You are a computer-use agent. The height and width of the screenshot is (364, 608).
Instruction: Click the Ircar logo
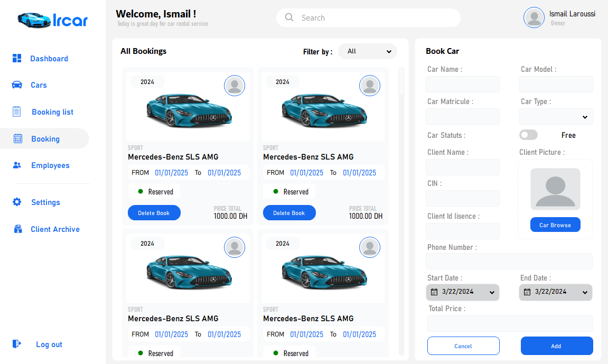[53, 20]
